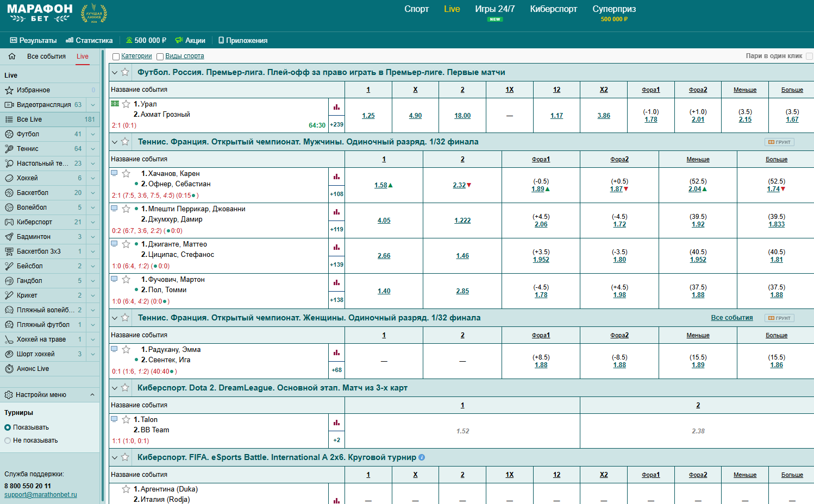Open statistics chart icon for Урал match

click(336, 107)
